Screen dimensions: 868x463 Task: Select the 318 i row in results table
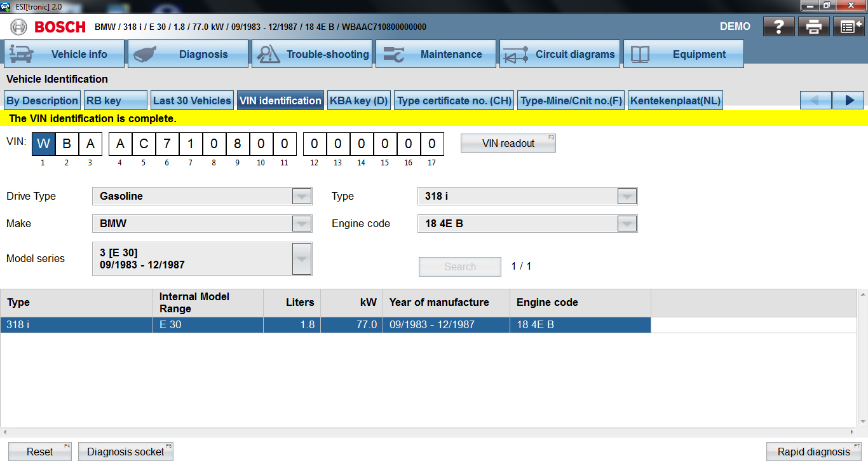[x=76, y=325]
